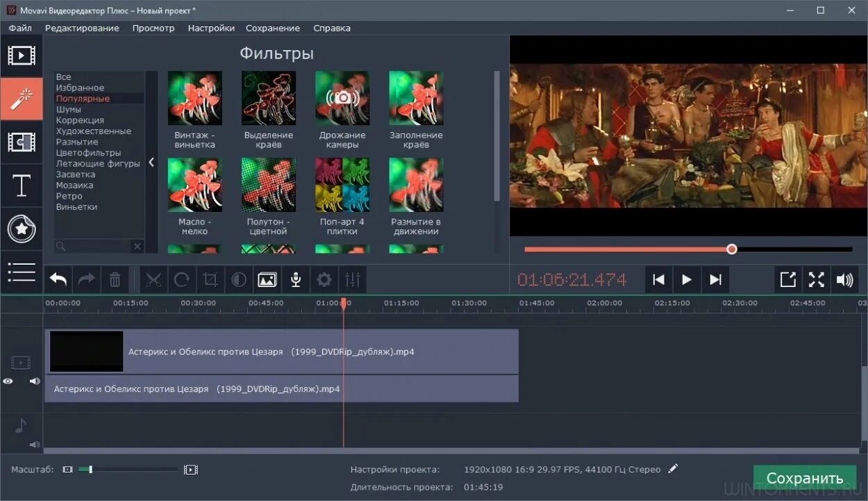The height and width of the screenshot is (501, 868).
Task: Skip to next frame
Action: tap(715, 279)
